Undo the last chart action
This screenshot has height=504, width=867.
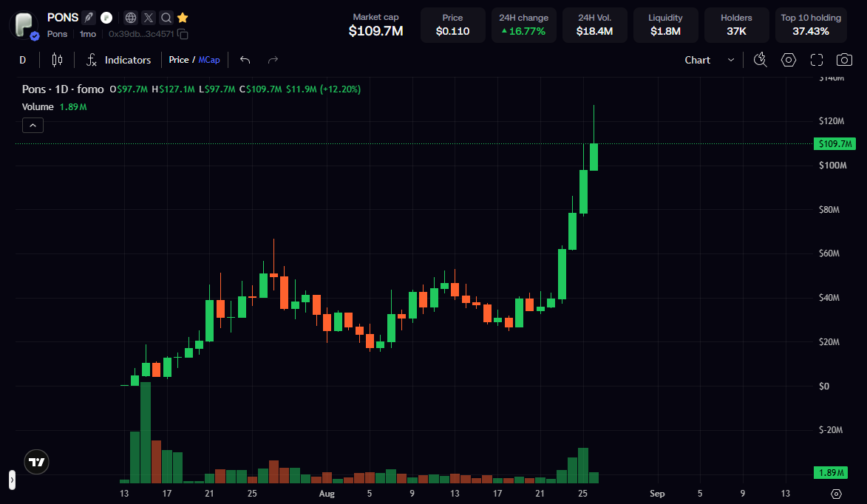(x=245, y=60)
